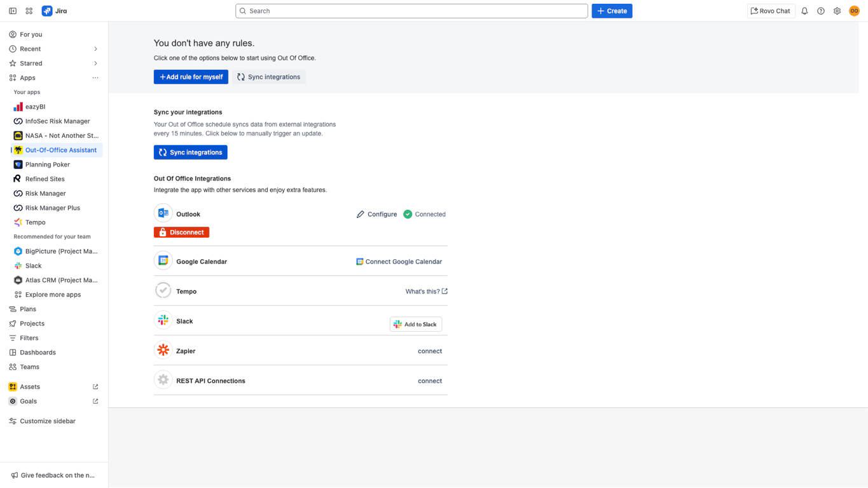Open eazyBI app in sidebar
The height and width of the screenshot is (488, 868).
35,107
